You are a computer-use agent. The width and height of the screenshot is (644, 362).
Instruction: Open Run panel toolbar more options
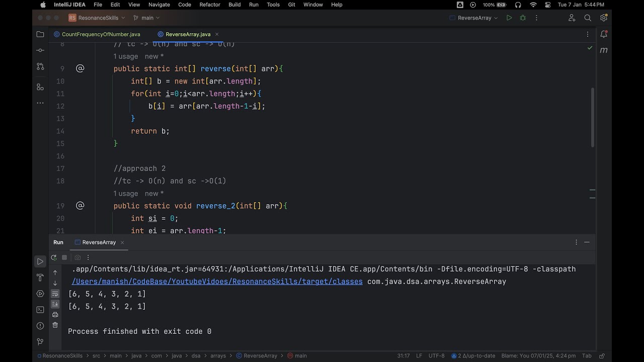click(88, 257)
